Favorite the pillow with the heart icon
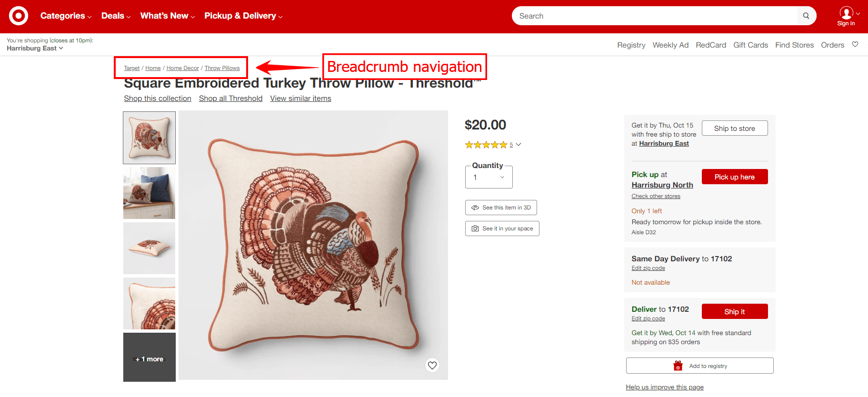The width and height of the screenshot is (868, 397). [432, 365]
